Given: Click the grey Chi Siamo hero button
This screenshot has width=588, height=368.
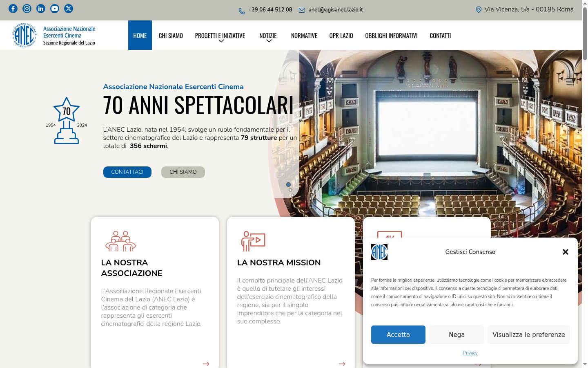Looking at the screenshot, I should (x=183, y=172).
